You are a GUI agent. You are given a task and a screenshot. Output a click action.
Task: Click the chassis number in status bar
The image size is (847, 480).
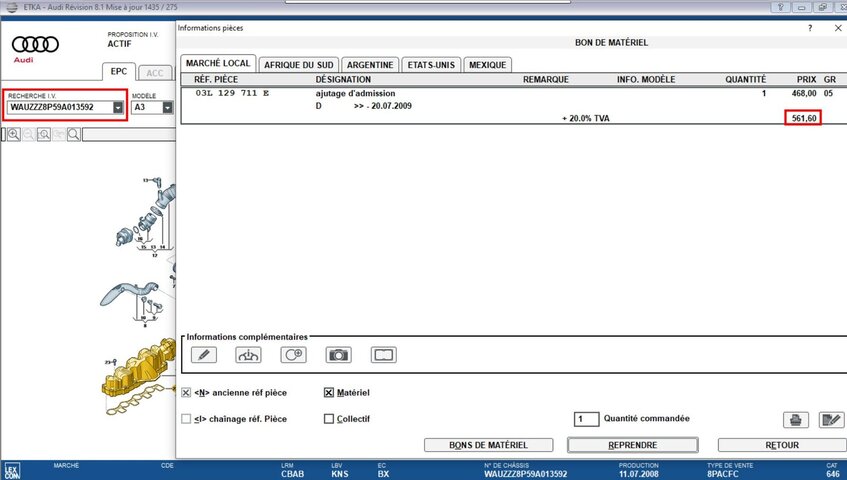click(x=525, y=474)
